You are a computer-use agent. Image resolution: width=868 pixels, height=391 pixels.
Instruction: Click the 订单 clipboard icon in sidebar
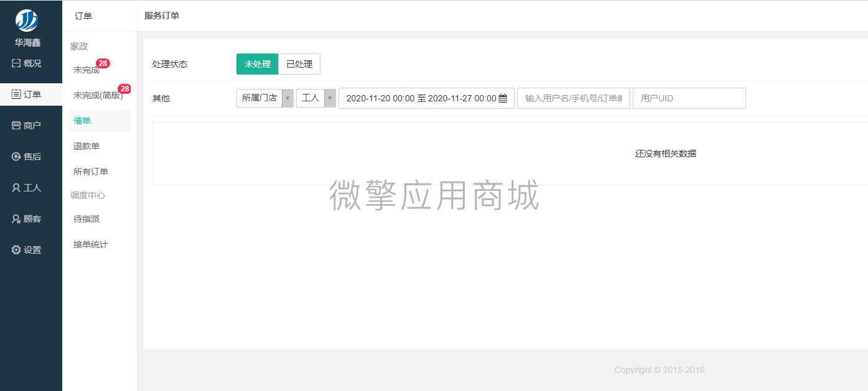tap(16, 94)
